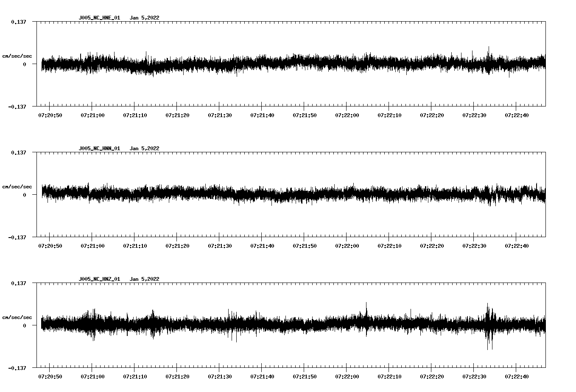
Task: Click the 07:20:50 time label on HNE axis
Action: click(x=50, y=115)
